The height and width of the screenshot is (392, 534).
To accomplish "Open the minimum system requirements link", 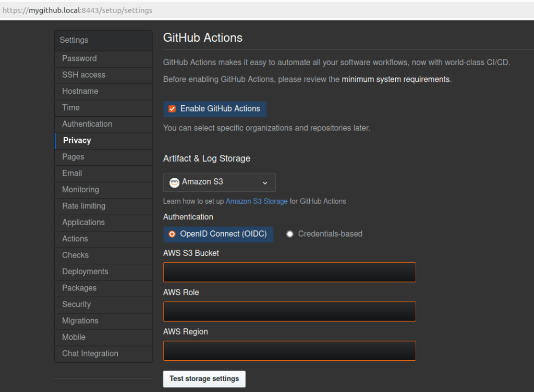I will 396,79.
